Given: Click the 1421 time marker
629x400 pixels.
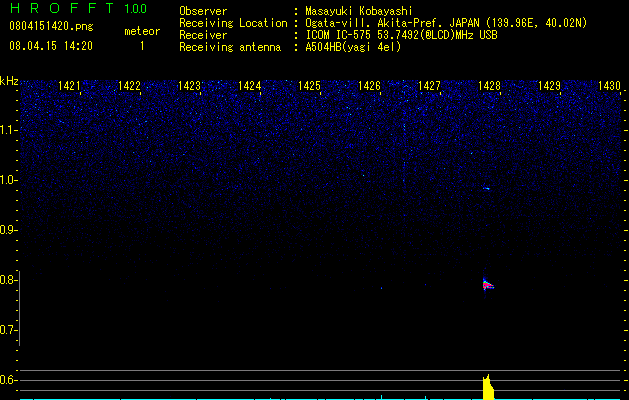Looking at the screenshot, I should coord(69,86).
